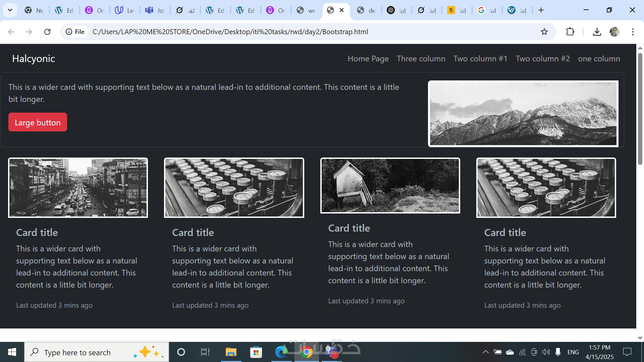Show hidden system tray icons chevron
Viewport: 644px width, 362px height.
click(485, 352)
